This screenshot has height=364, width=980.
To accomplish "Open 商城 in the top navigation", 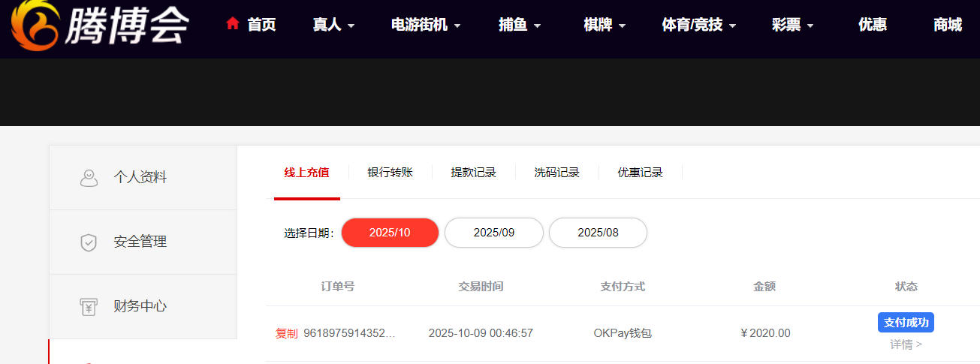I will (947, 25).
